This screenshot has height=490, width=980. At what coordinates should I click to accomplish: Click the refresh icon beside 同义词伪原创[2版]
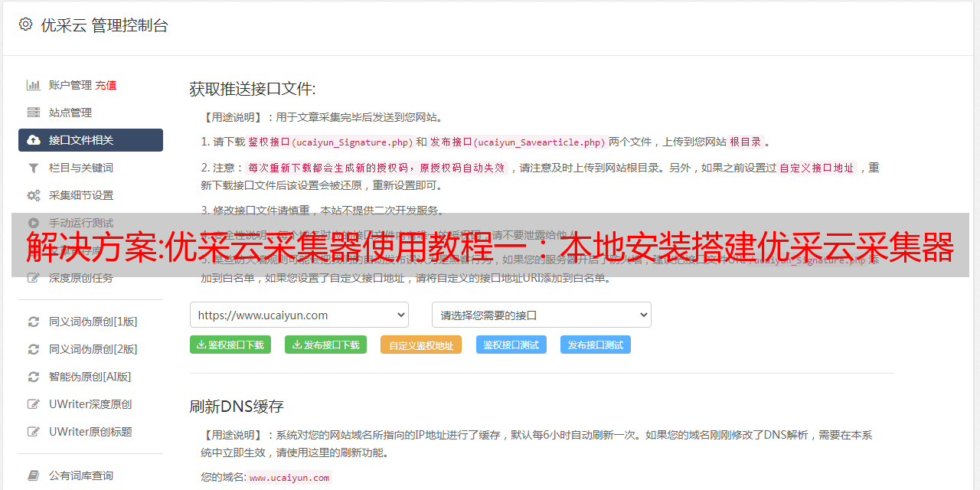tap(34, 349)
